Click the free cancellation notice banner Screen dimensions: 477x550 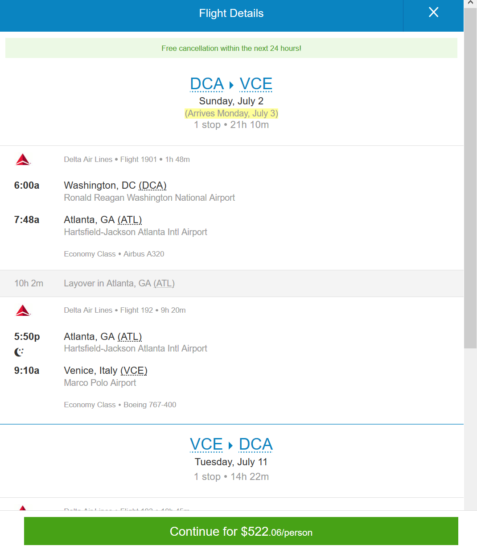pos(231,48)
